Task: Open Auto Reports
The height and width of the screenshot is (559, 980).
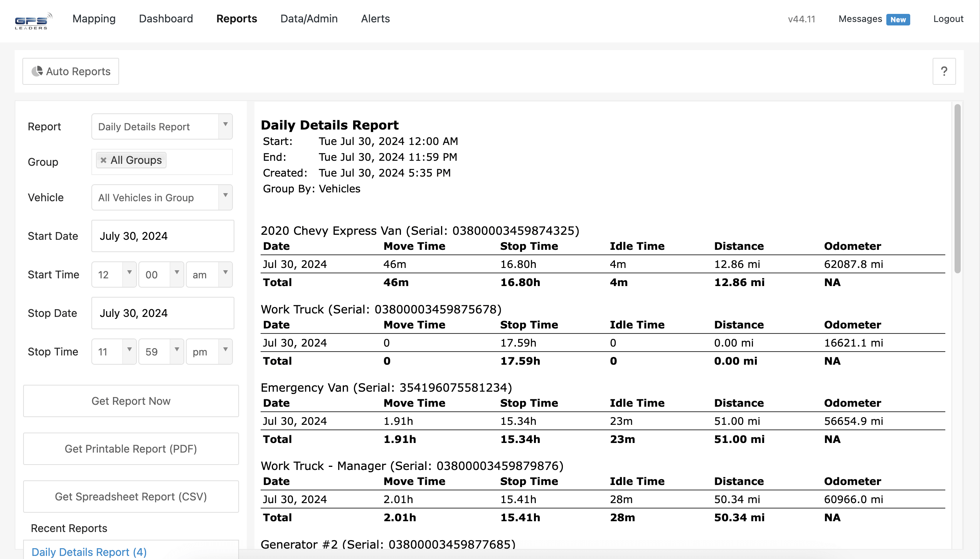Action: 71,71
